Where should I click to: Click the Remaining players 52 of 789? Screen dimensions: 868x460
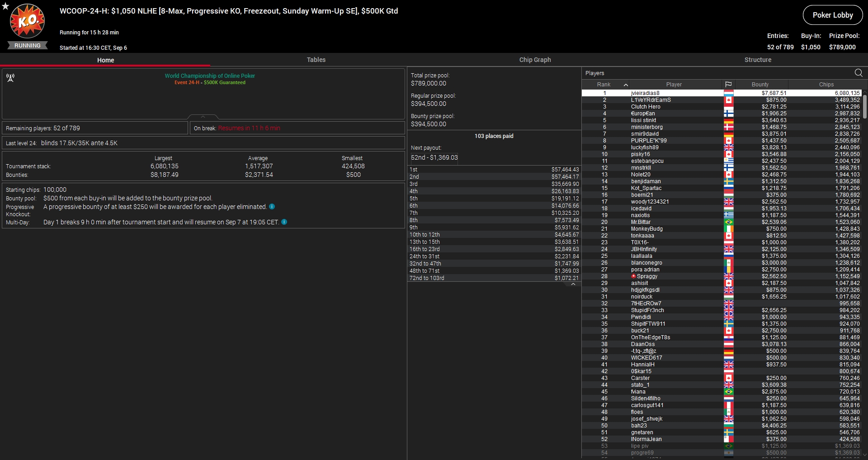pos(43,128)
